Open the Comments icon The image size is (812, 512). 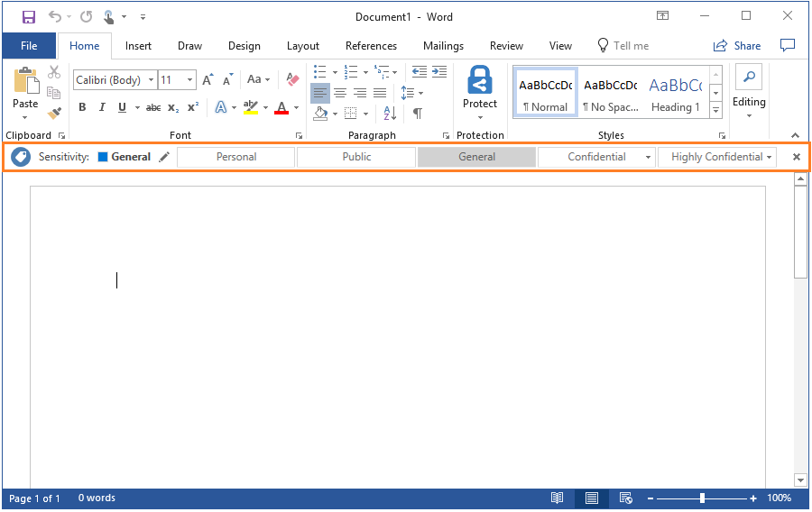[x=787, y=45]
